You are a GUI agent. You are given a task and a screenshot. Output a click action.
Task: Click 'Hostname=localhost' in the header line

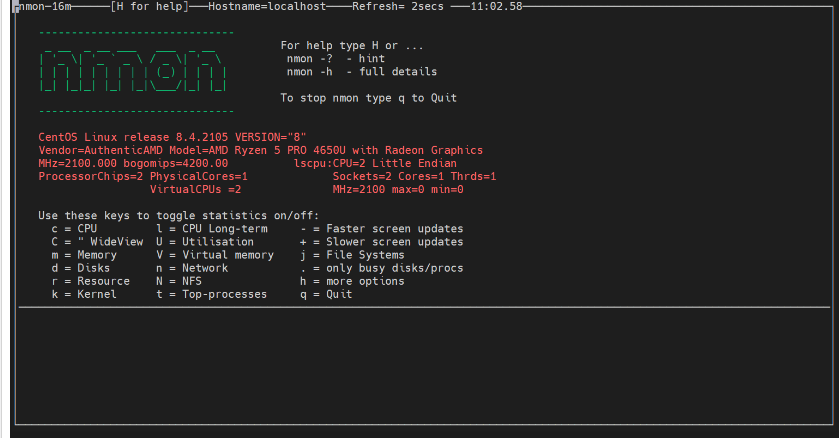(267, 6)
